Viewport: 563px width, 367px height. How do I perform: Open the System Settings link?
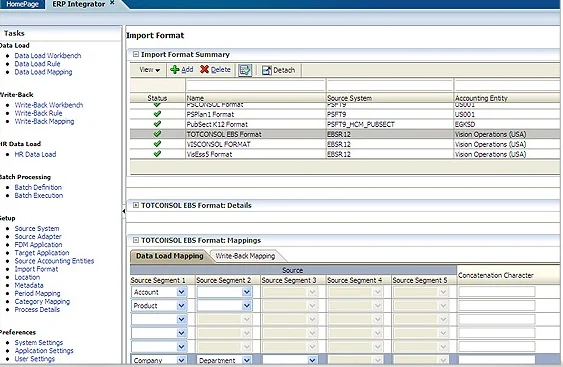(x=39, y=343)
